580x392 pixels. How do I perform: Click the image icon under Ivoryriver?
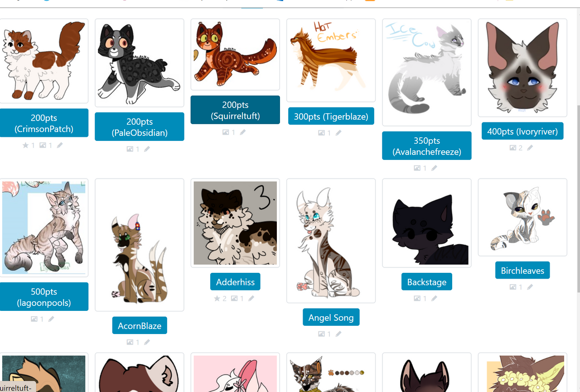[x=513, y=148]
